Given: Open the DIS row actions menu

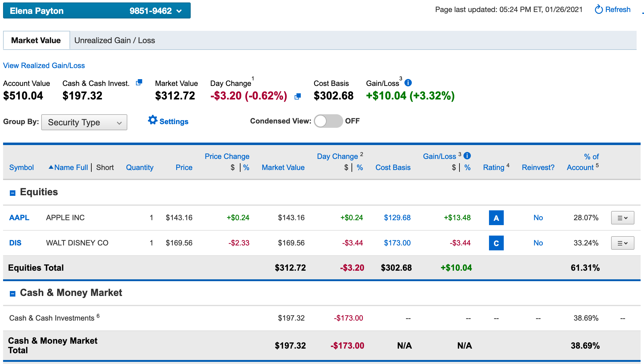Looking at the screenshot, I should click(622, 243).
